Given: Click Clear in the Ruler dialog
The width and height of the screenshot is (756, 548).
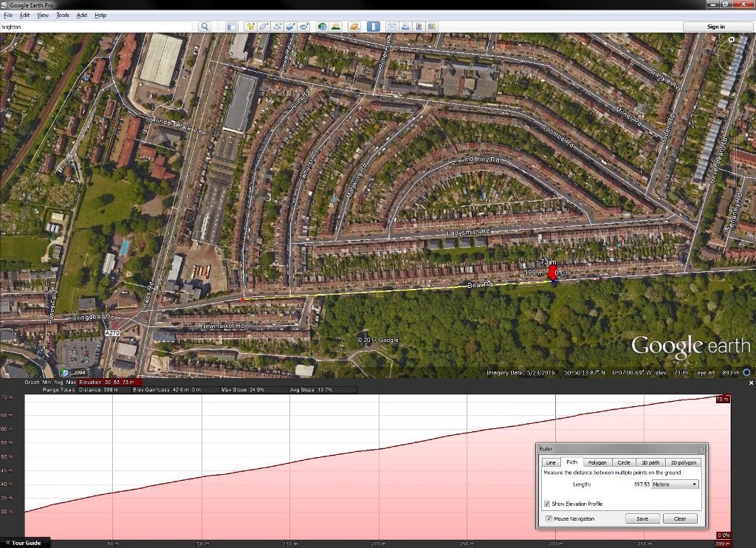Looking at the screenshot, I should (x=680, y=518).
